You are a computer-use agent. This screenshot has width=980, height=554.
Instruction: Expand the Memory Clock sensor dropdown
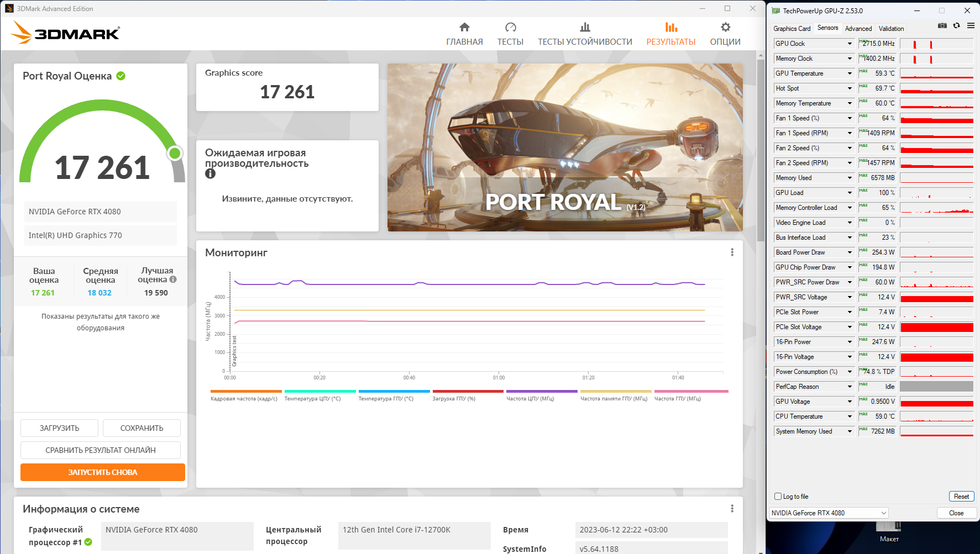(x=850, y=59)
